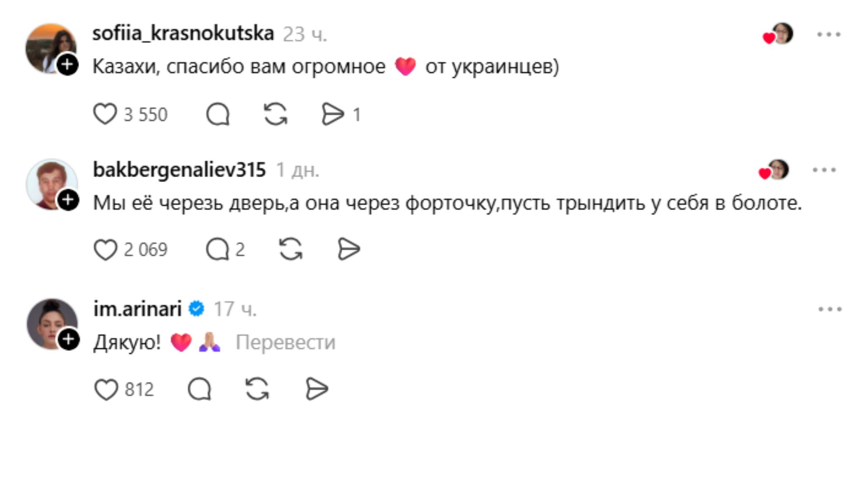The width and height of the screenshot is (868, 488).
Task: Open more options for bakbergenaliev315's comment
Action: pos(824,170)
